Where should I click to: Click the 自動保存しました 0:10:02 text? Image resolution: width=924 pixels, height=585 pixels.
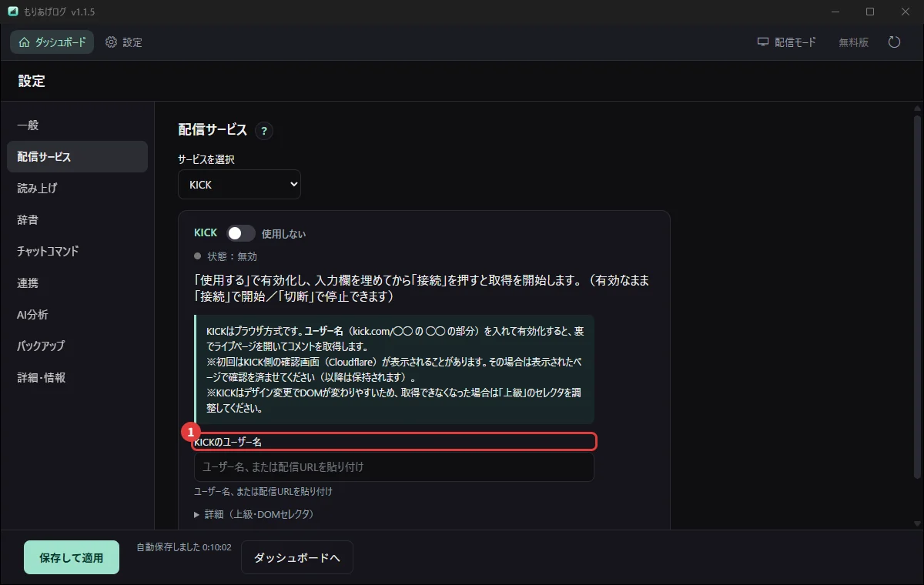184,547
